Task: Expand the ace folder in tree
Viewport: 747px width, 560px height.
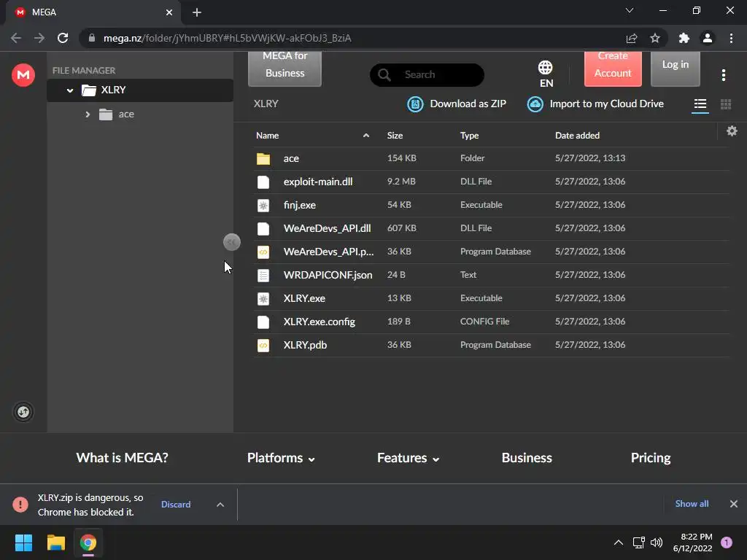Action: [88, 114]
